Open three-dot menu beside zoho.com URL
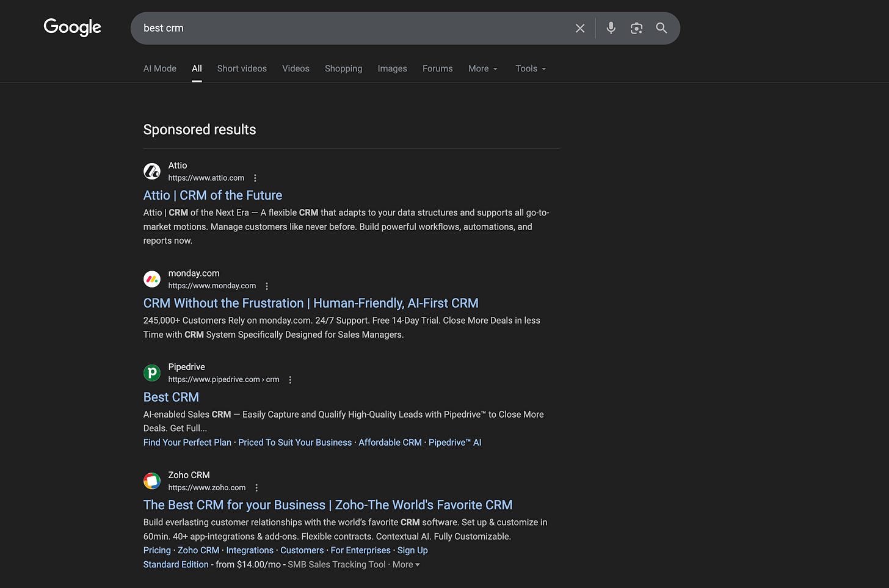Image resolution: width=889 pixels, height=588 pixels. pos(256,488)
